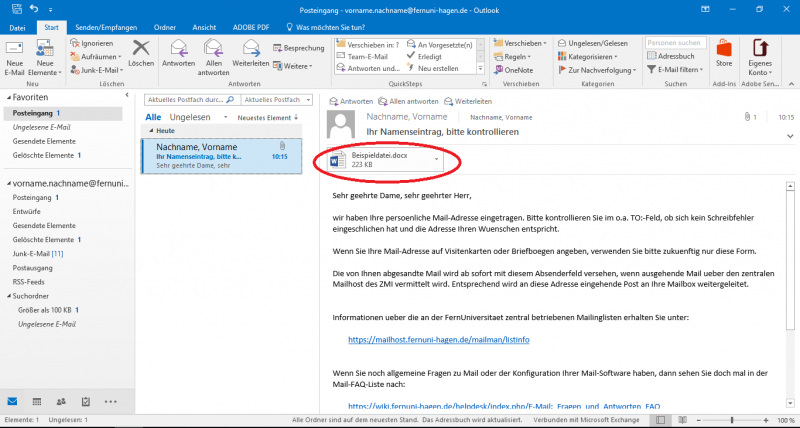The height and width of the screenshot is (428, 800).
Task: Click the Personen suchen search field
Action: click(x=675, y=44)
